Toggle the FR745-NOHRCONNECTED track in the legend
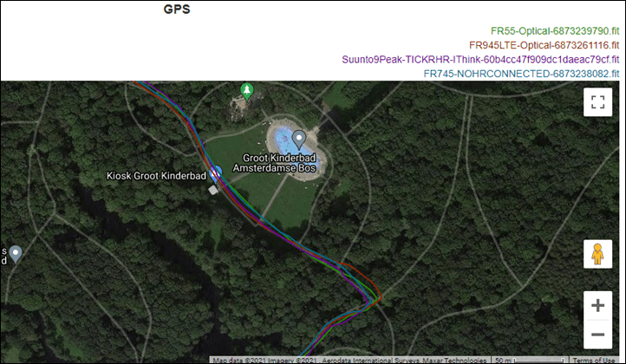 (521, 74)
